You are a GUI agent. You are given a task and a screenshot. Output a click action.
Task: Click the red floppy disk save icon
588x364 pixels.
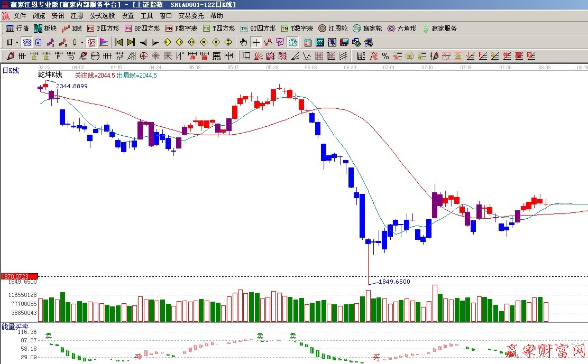pos(344,42)
